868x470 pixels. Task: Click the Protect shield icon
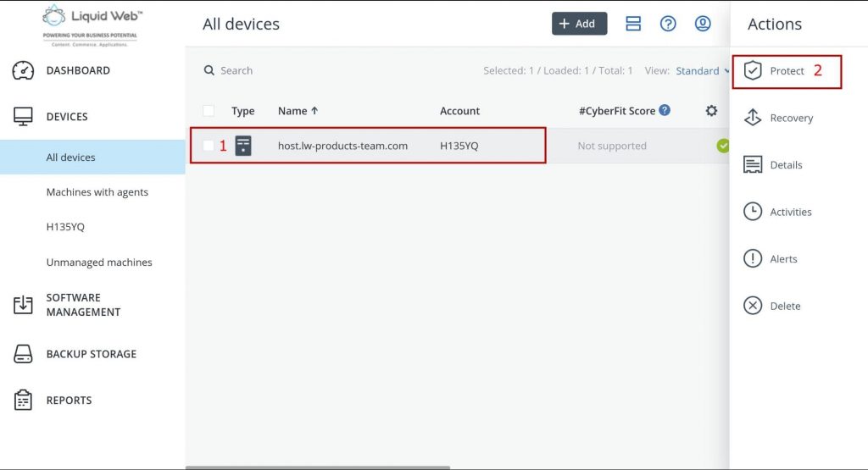click(x=753, y=71)
